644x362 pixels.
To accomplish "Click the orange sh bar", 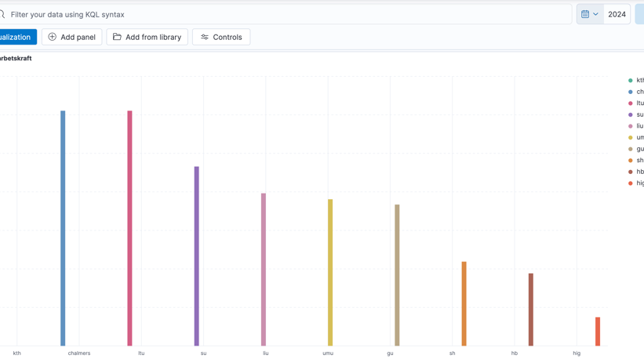I will click(464, 303).
